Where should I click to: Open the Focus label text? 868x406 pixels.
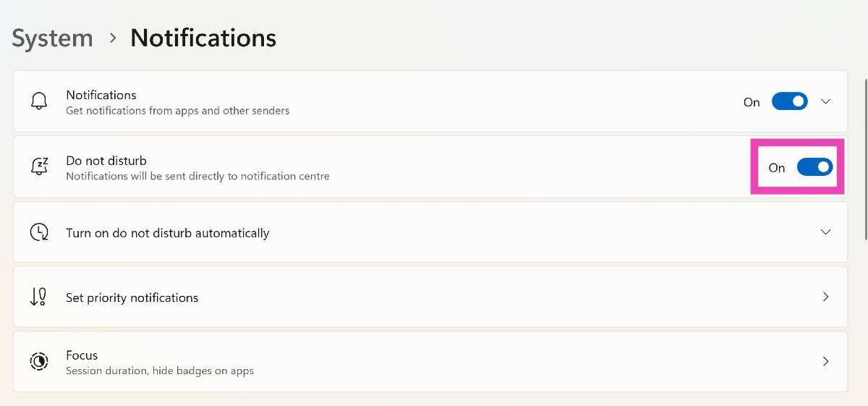(x=82, y=355)
